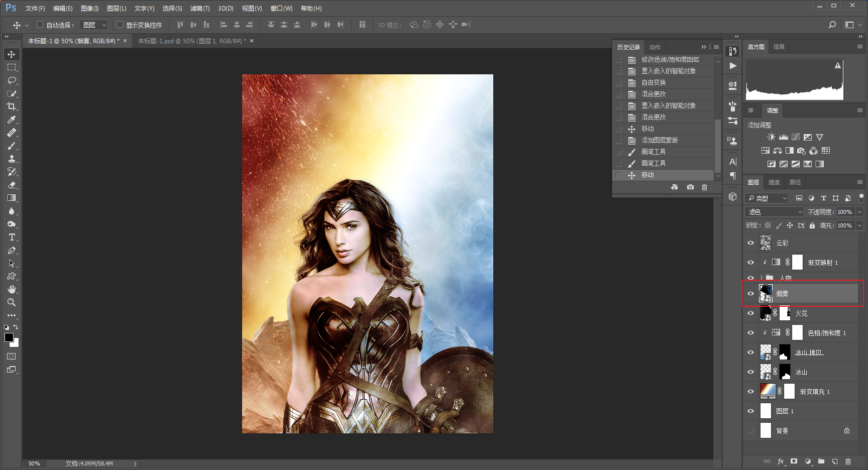Viewport: 868px width, 470px height.
Task: Select the Gradient tool
Action: pos(12,198)
